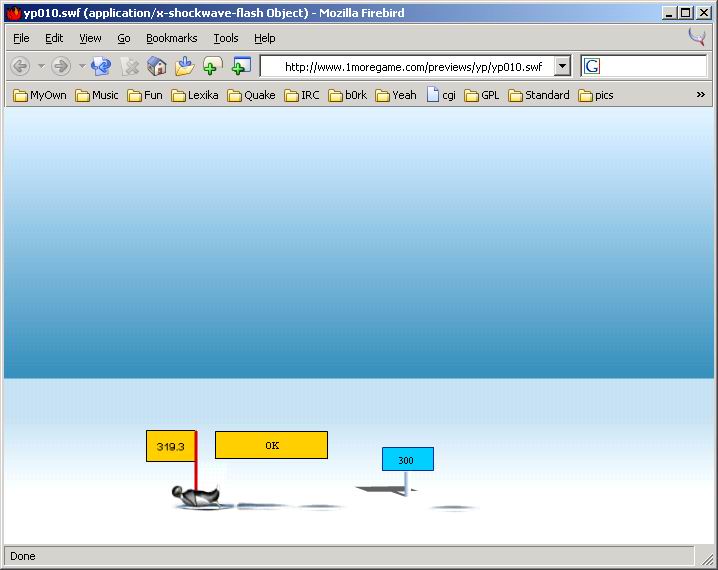Maximize the Mozilla Firebird window
This screenshot has height=570, width=718.
(x=685, y=13)
